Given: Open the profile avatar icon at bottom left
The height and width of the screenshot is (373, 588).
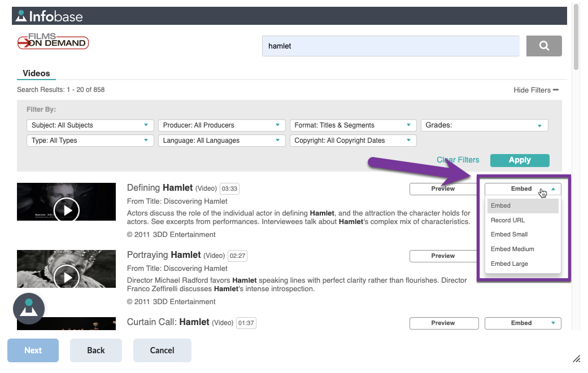Looking at the screenshot, I should [x=28, y=309].
